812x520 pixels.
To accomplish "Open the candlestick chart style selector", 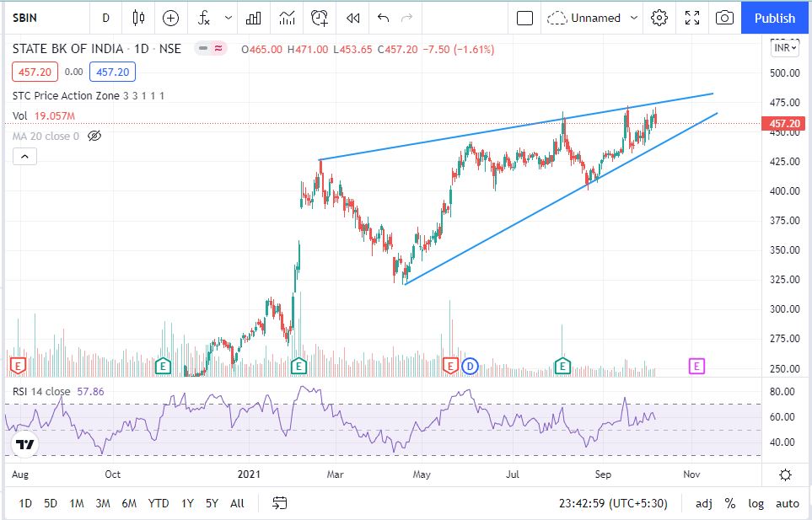I will 139,18.
